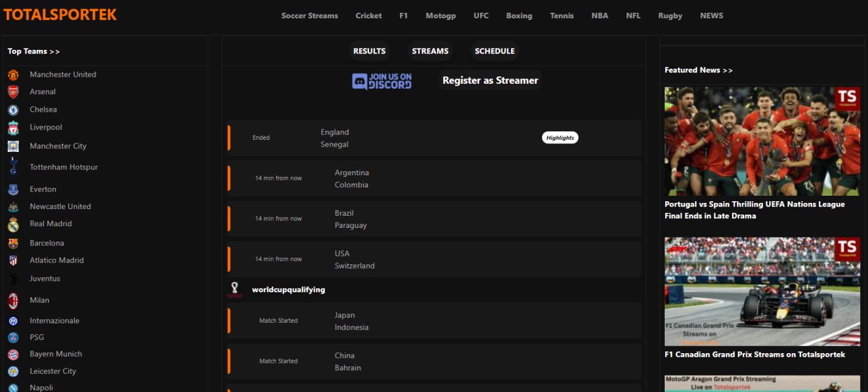Screen dimensions: 868x392
Task: Click the Bayern Munich badge icon
Action: (x=13, y=354)
